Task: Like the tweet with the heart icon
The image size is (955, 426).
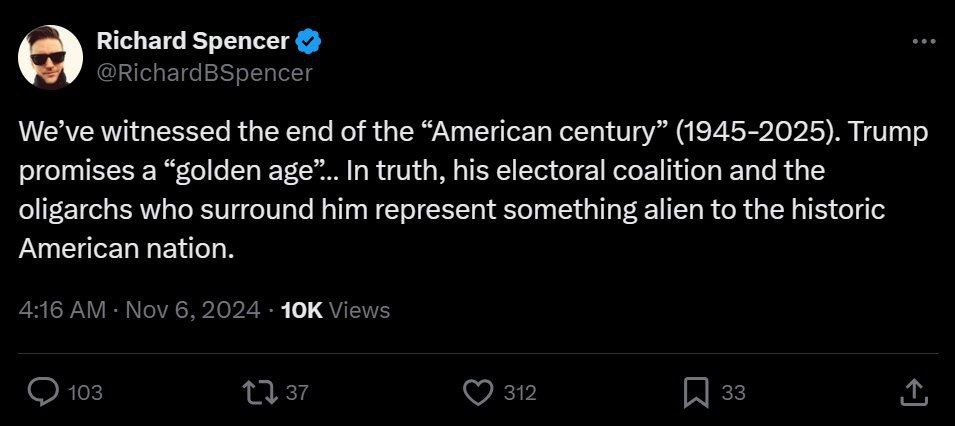Action: point(480,393)
